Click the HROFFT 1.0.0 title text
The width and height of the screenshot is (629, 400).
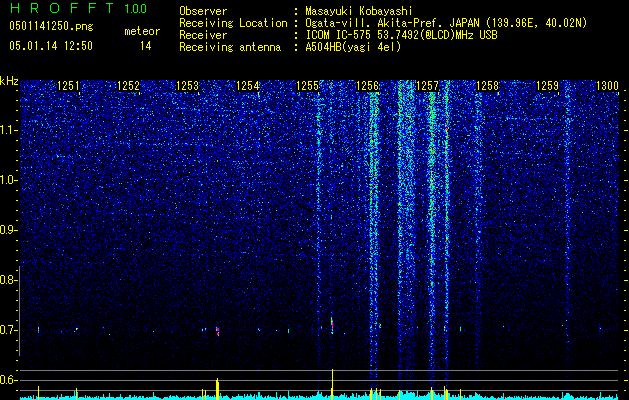click(79, 8)
